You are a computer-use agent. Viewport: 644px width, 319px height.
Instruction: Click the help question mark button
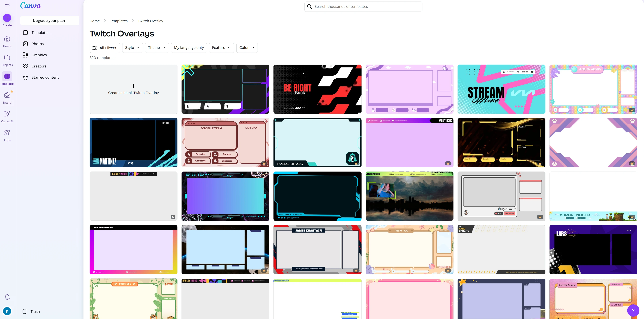click(x=633, y=311)
